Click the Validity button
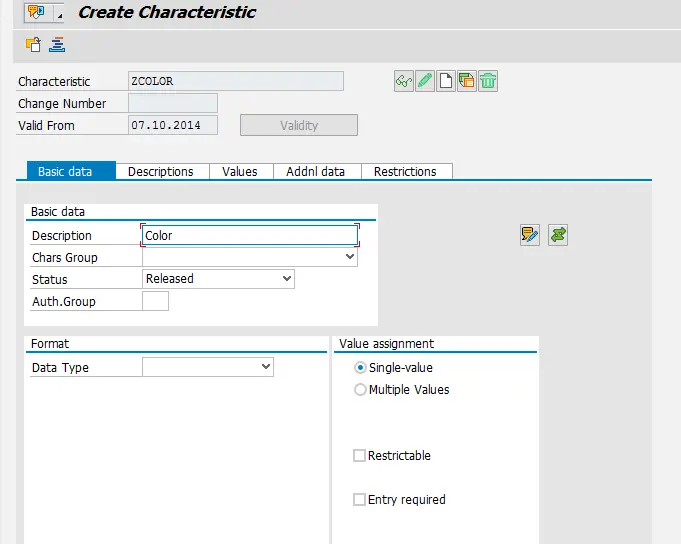Viewport: 681px width, 544px height. click(x=299, y=125)
